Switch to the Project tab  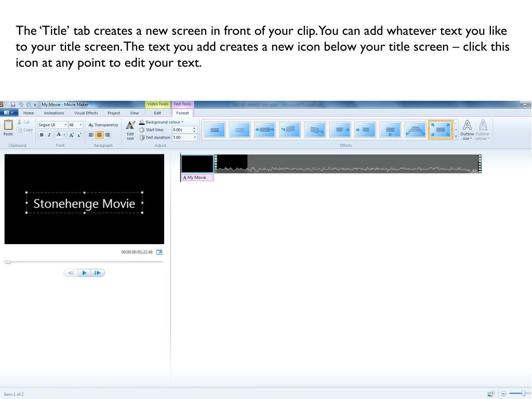click(x=114, y=113)
